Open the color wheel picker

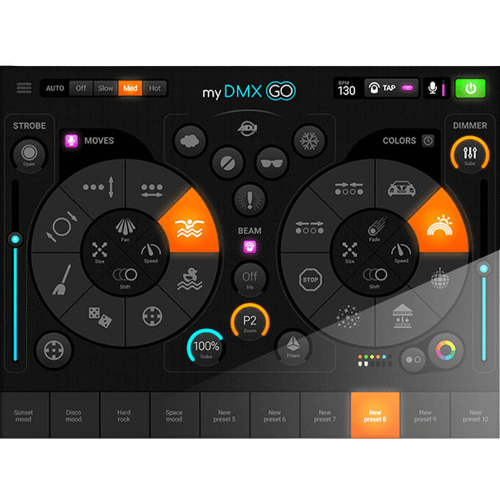point(446,350)
